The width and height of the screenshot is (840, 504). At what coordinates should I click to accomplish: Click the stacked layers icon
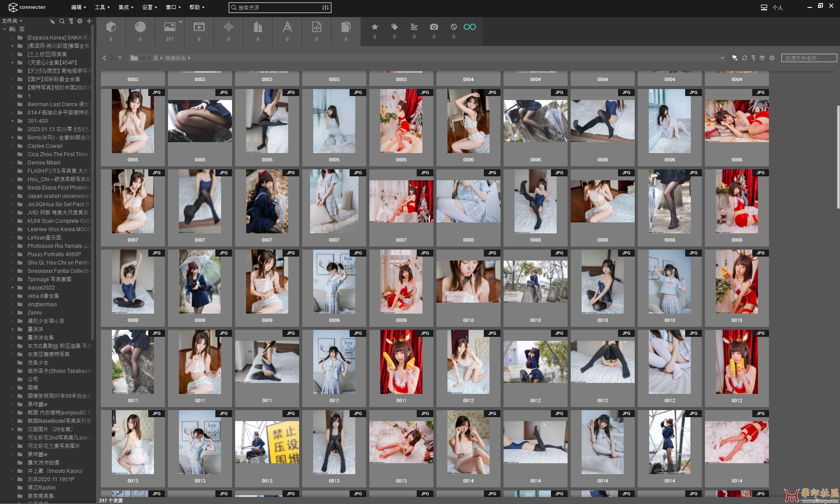(762, 58)
